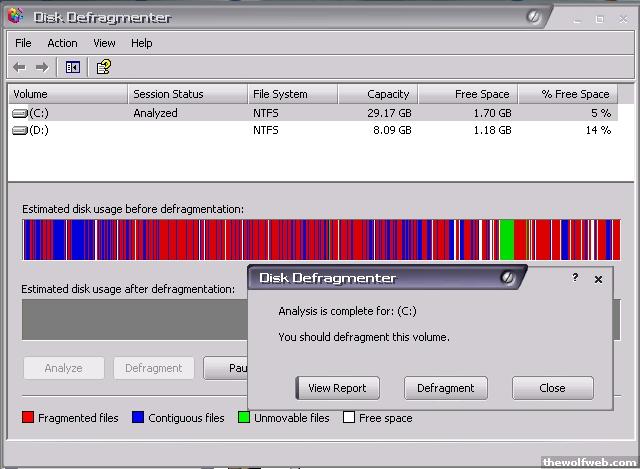640x469 pixels.
Task: Click the green Unmovable files legend swatch
Action: pos(244,418)
